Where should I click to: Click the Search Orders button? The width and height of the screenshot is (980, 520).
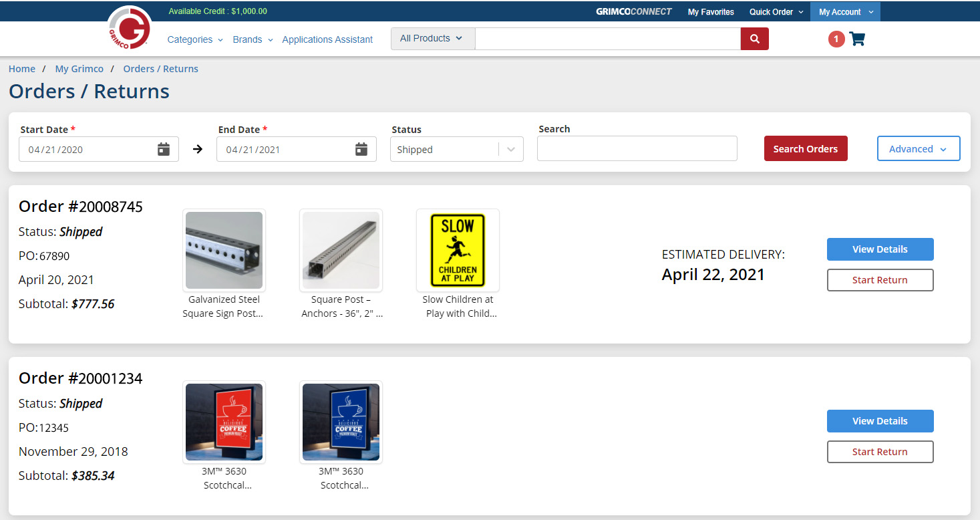click(x=805, y=149)
